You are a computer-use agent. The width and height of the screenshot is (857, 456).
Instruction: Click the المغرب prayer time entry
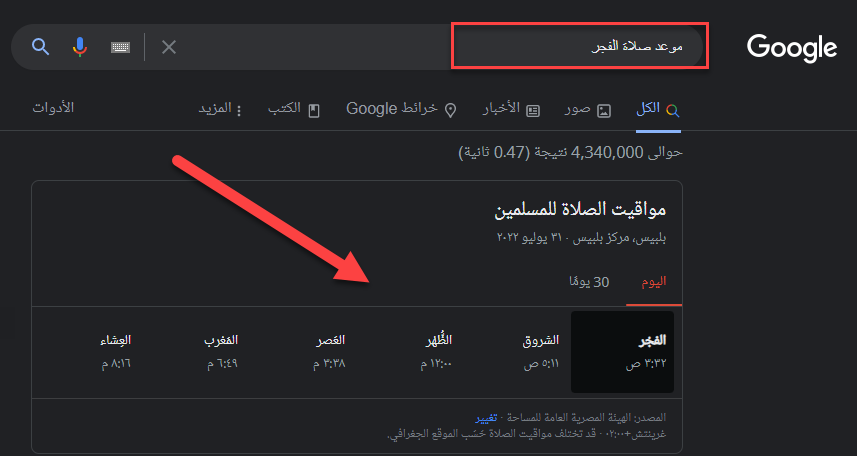coord(222,352)
